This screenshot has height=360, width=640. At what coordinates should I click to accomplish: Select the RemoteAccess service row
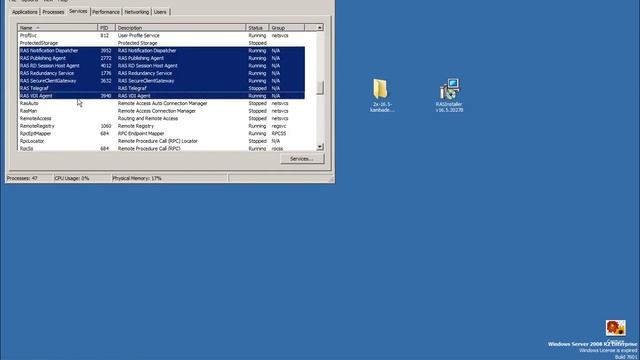(162, 118)
